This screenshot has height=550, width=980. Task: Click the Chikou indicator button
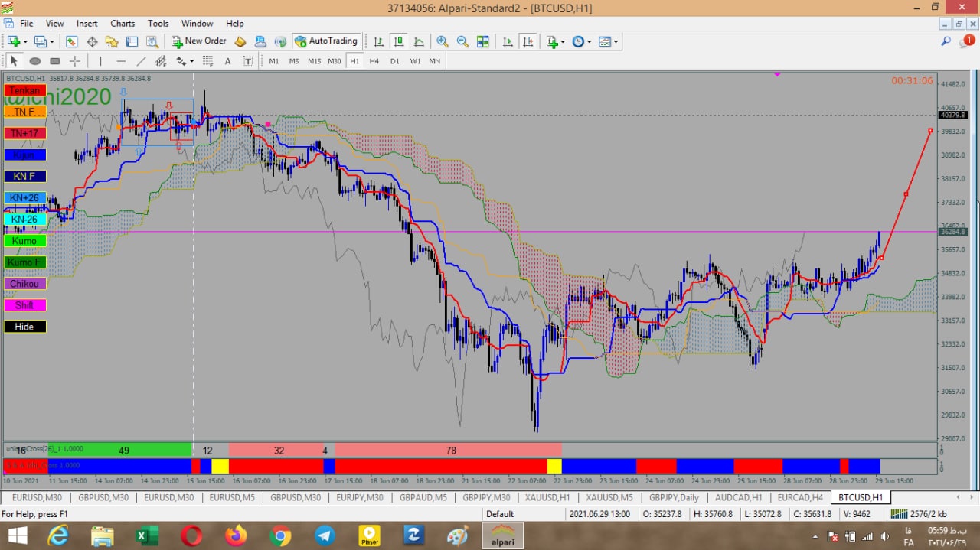[24, 284]
